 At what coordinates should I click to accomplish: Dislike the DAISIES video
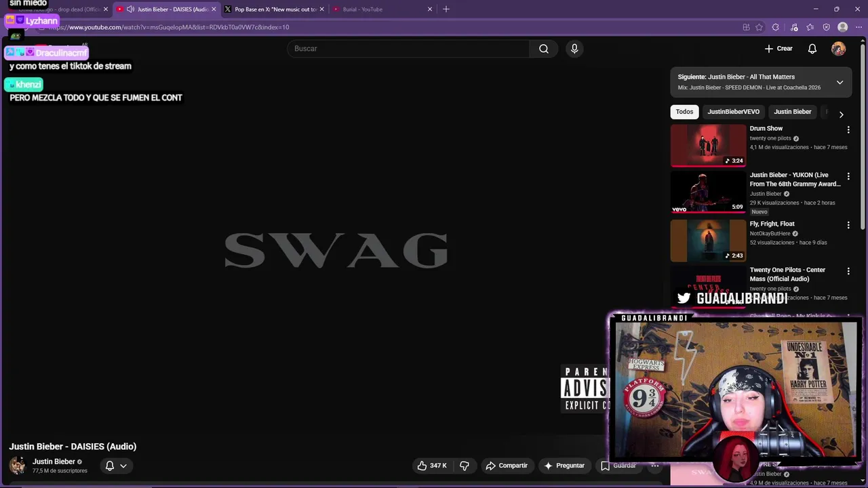pos(465,466)
